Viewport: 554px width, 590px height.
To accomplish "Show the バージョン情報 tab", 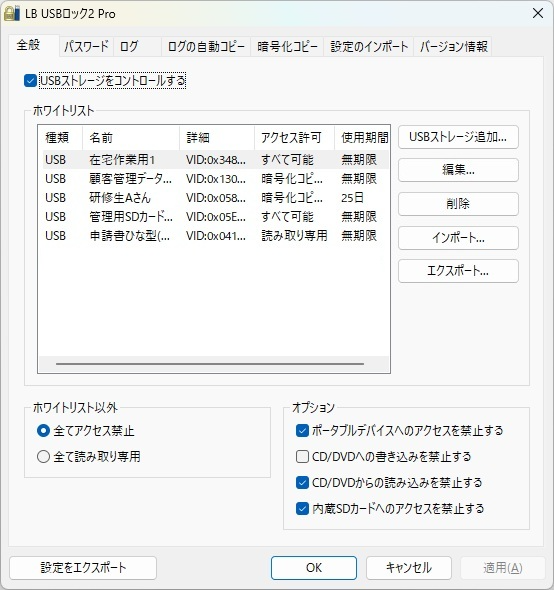I will 453,46.
